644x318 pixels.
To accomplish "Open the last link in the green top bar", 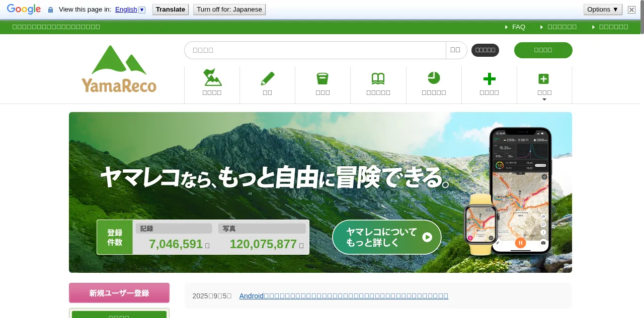I will [x=614, y=27].
